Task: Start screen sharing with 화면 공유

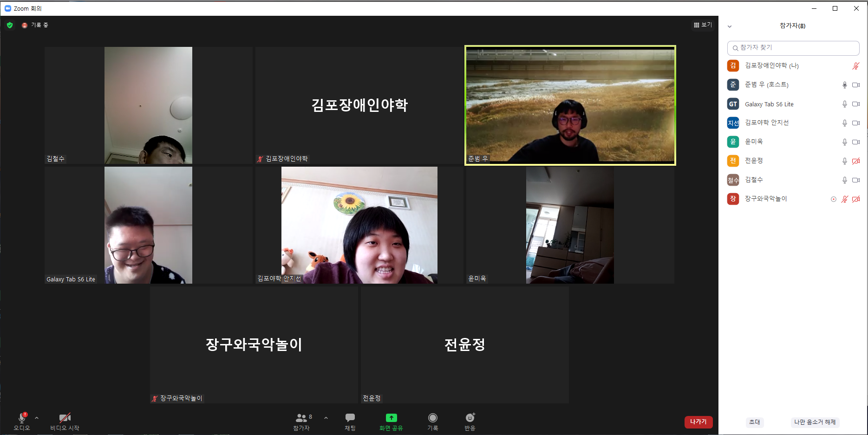Action: (x=391, y=422)
